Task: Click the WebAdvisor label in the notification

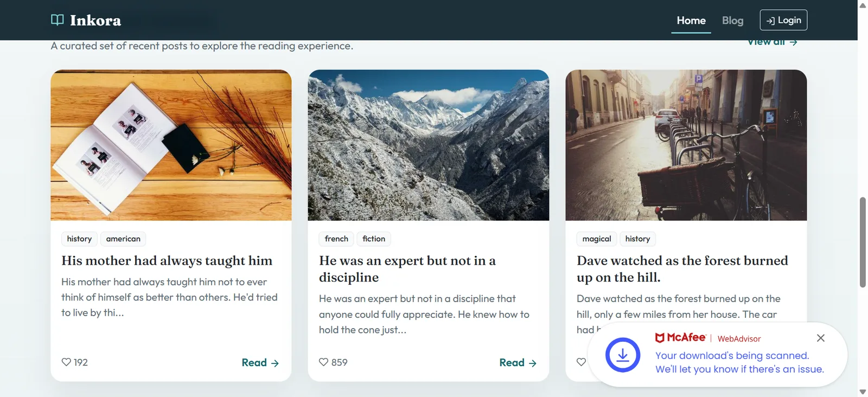Action: pos(739,338)
